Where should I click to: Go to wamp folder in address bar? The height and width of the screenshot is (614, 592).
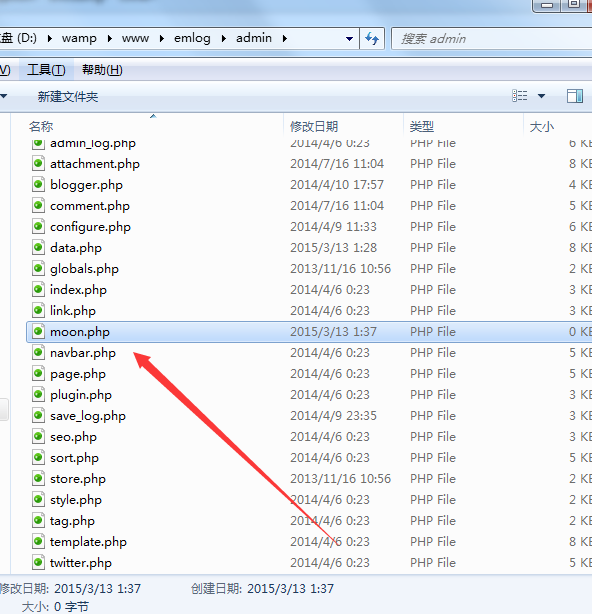pyautogui.click(x=79, y=38)
